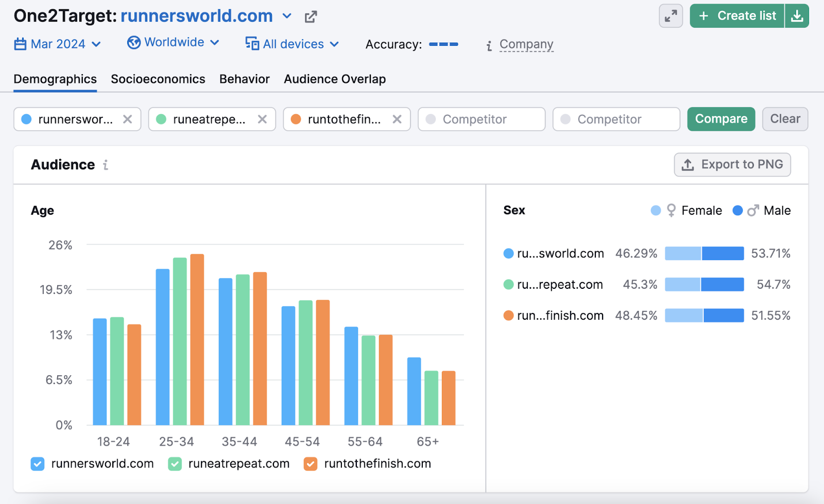Click the Female legend item in Sex chart

pyautogui.click(x=686, y=211)
